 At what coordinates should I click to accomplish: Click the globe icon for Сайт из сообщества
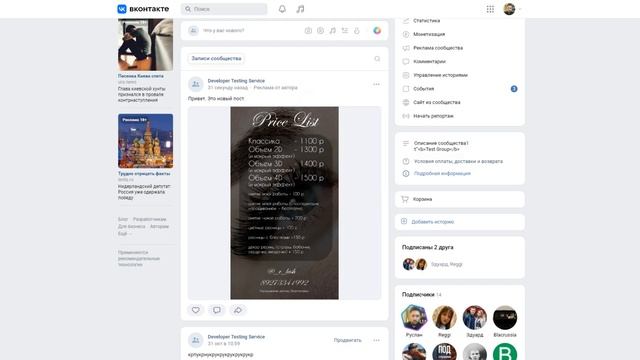[x=406, y=102]
